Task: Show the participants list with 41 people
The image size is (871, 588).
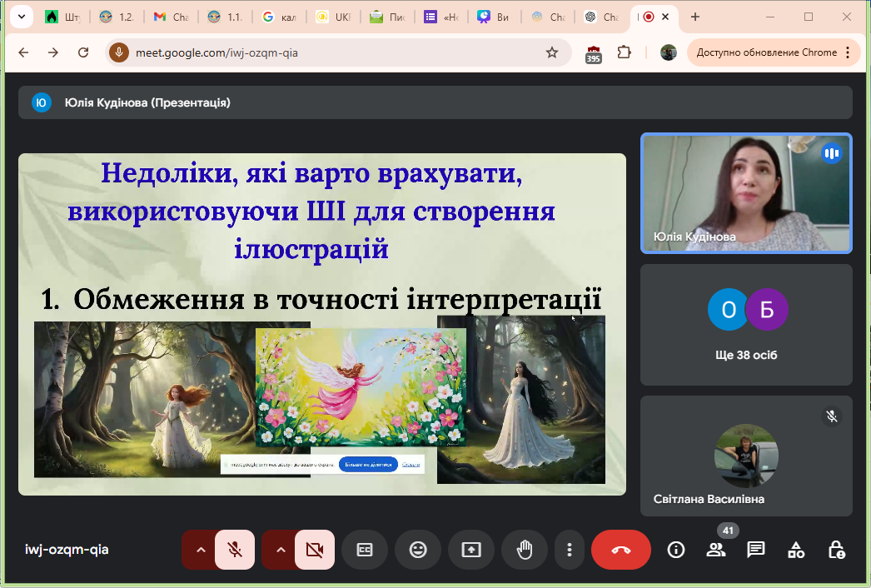Action: click(716, 550)
